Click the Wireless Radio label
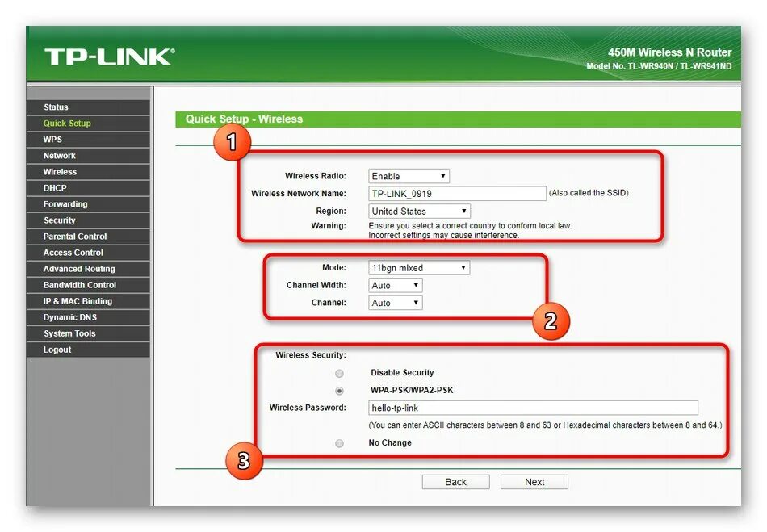The image size is (767, 532). coord(316,175)
